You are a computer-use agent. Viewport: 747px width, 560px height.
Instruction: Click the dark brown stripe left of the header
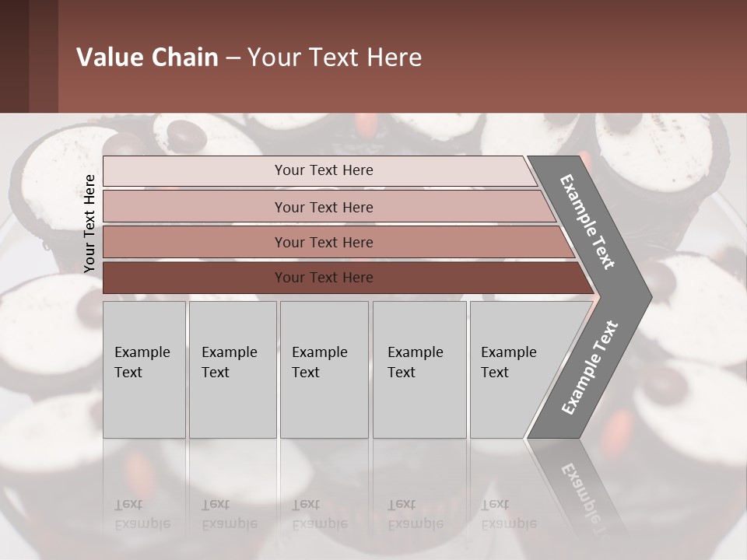[14, 56]
